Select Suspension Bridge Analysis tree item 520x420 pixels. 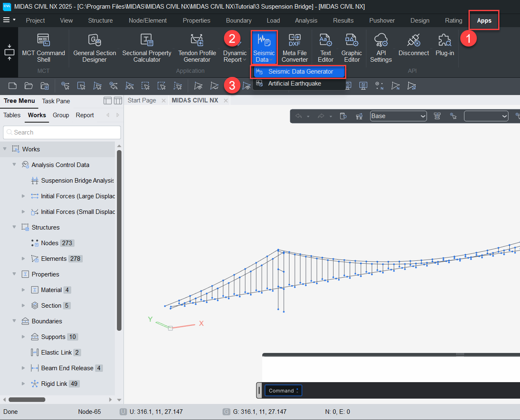coord(73,181)
